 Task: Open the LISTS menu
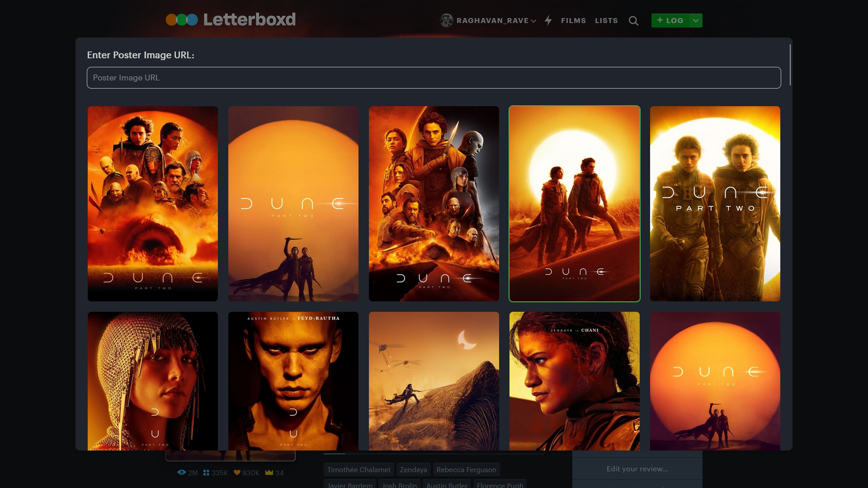[606, 21]
